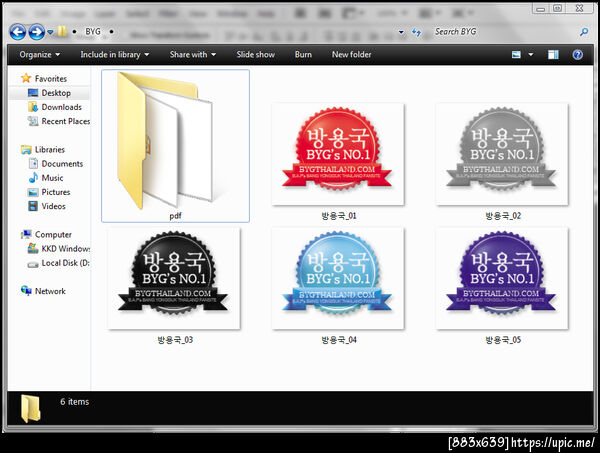The image size is (600, 453).
Task: Click the KKD Windows drive icon
Action: coord(33,249)
